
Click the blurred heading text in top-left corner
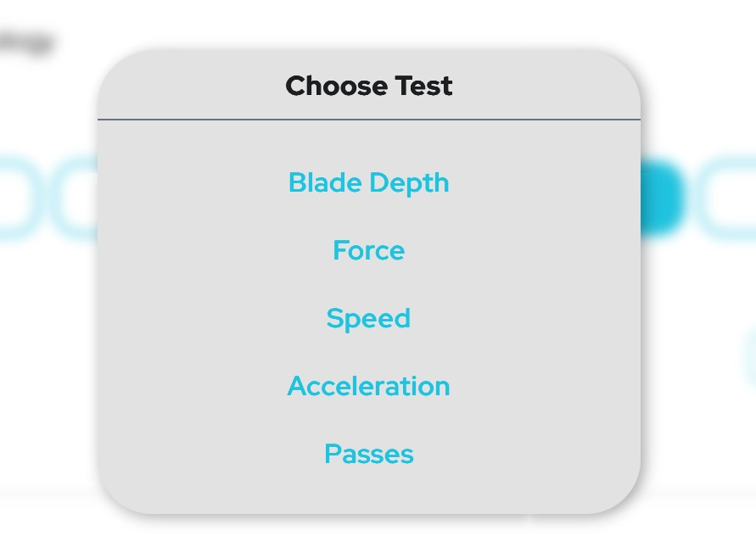click(x=25, y=41)
